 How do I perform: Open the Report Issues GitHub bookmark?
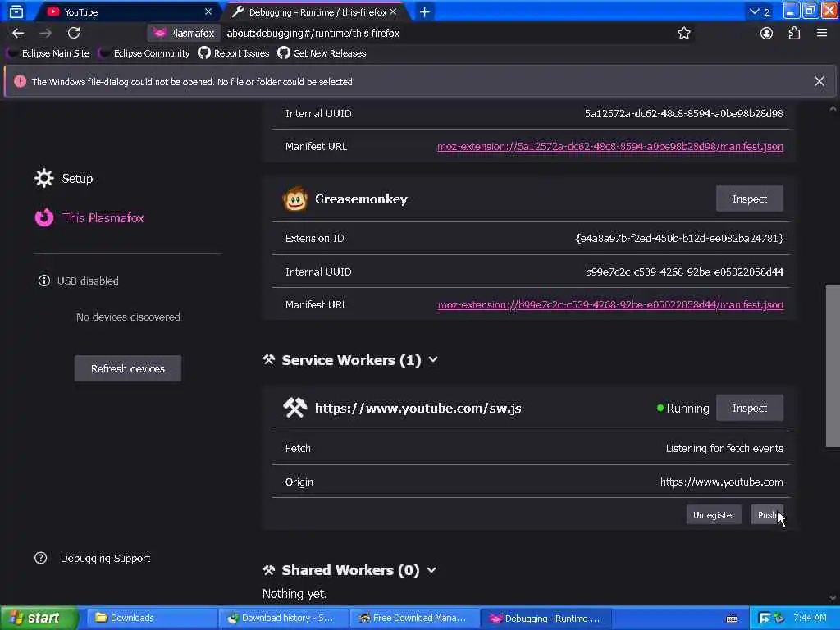point(234,53)
